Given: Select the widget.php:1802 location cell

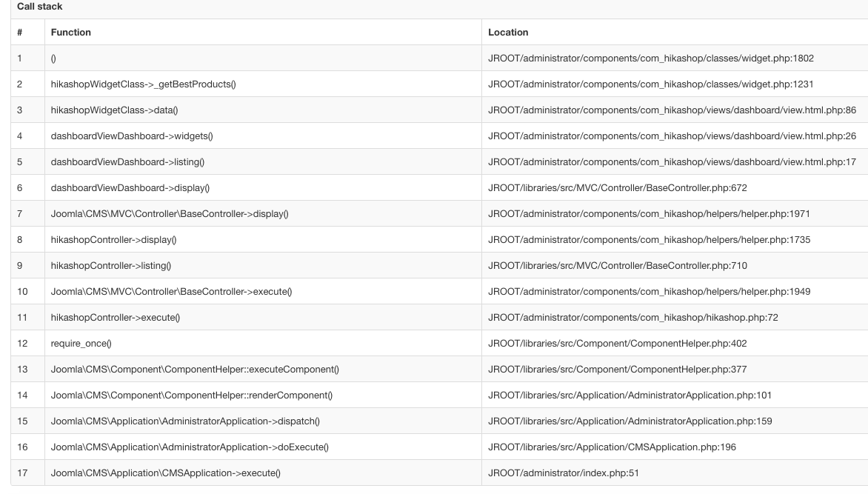Looking at the screenshot, I should 651,59.
